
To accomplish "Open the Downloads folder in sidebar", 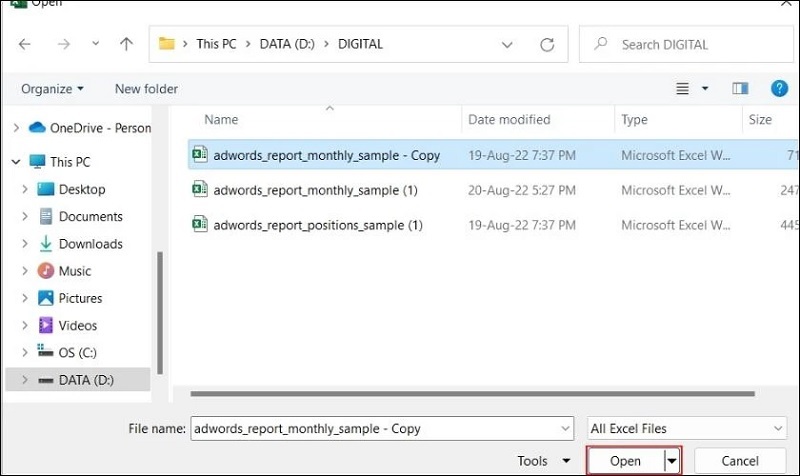I will (90, 244).
